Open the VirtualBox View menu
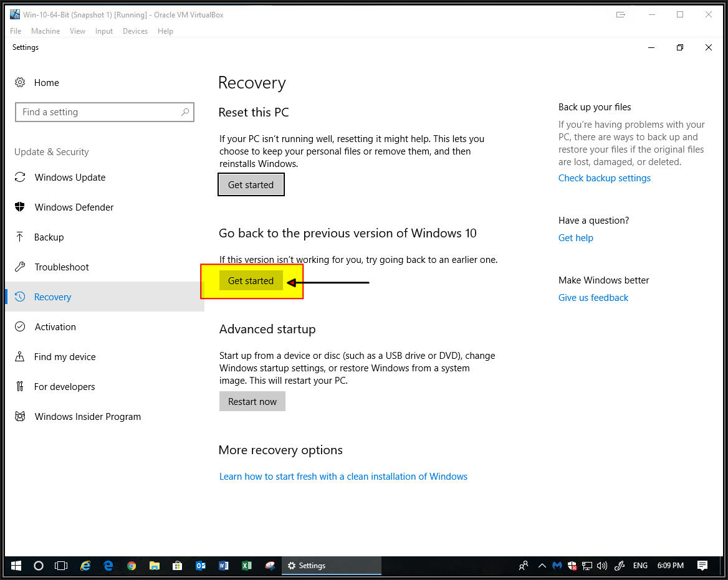 point(77,31)
